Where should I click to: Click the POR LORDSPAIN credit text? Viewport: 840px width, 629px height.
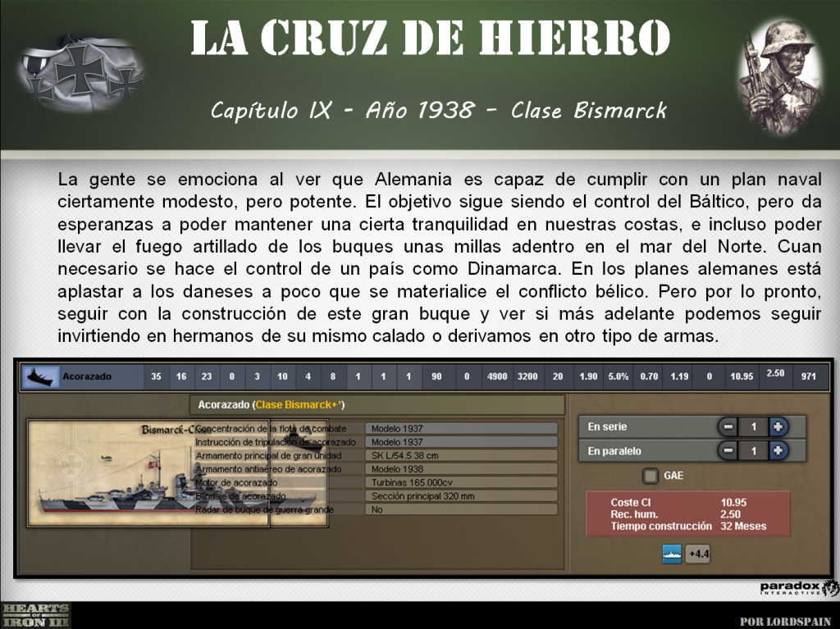tap(785, 622)
